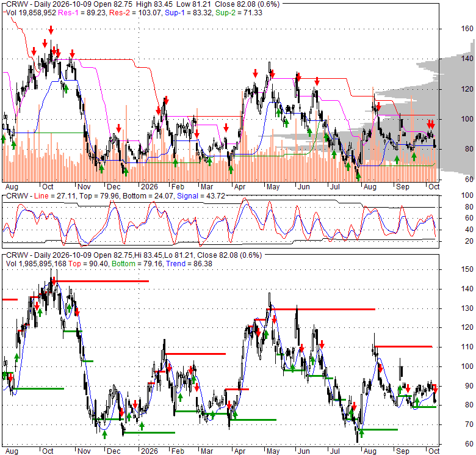This screenshot has width=476, height=455.
Task: Click the green buy arrow at late-July low, top chart
Action: tap(358, 177)
